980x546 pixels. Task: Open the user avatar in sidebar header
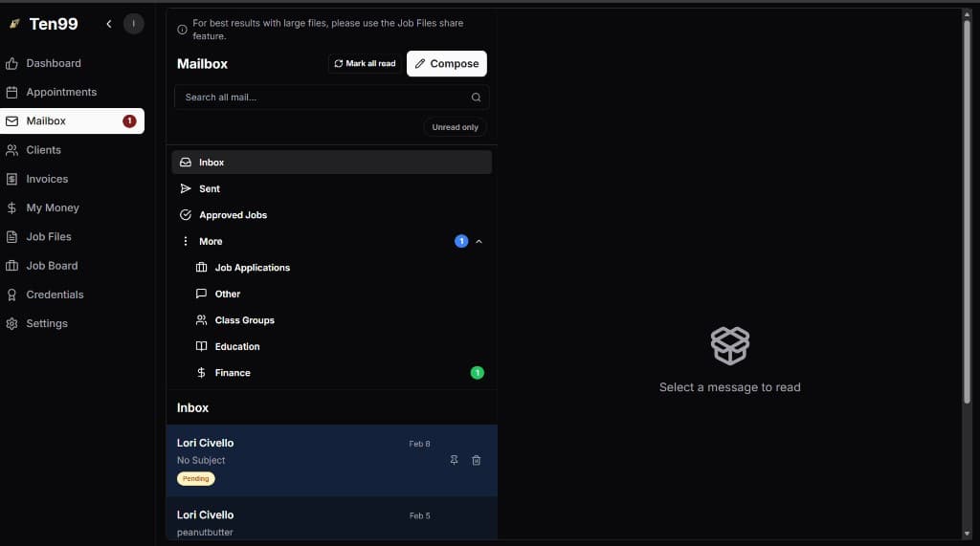point(133,24)
